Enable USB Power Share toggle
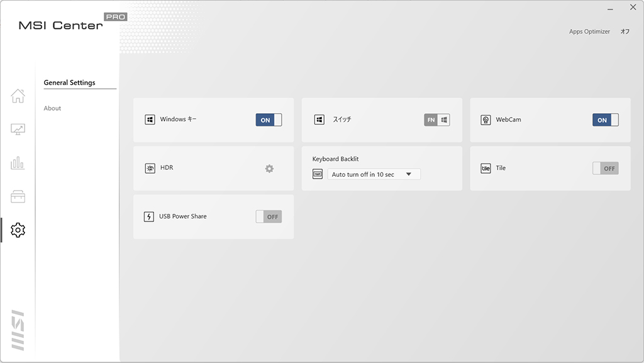Viewport: 644px width, 363px height. (269, 217)
